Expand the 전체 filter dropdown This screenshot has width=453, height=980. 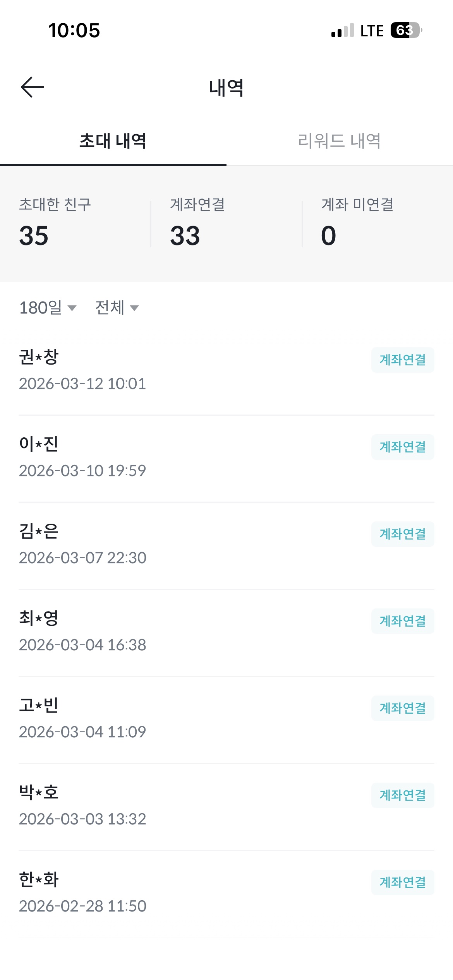tap(117, 308)
